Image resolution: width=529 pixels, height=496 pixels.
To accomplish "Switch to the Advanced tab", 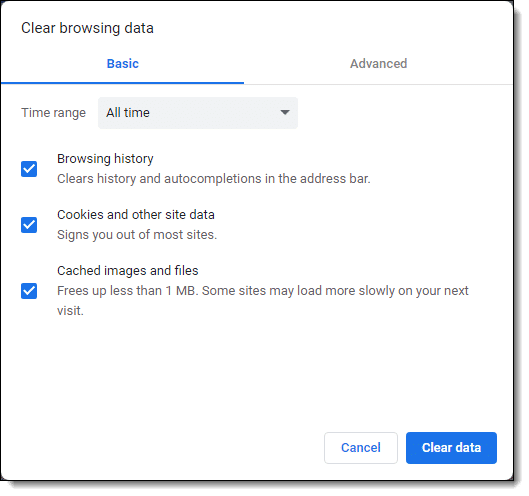I will [x=378, y=63].
